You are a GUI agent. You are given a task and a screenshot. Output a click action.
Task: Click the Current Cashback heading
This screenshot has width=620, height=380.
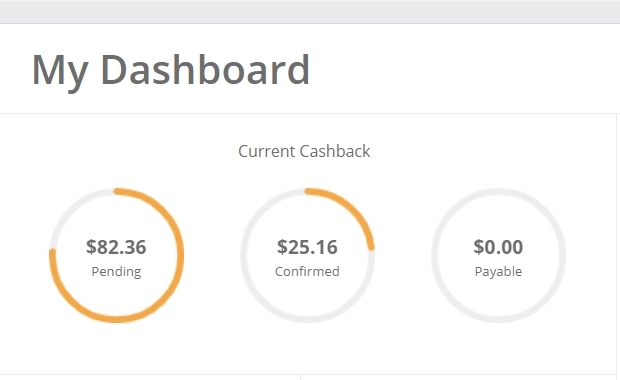(304, 151)
